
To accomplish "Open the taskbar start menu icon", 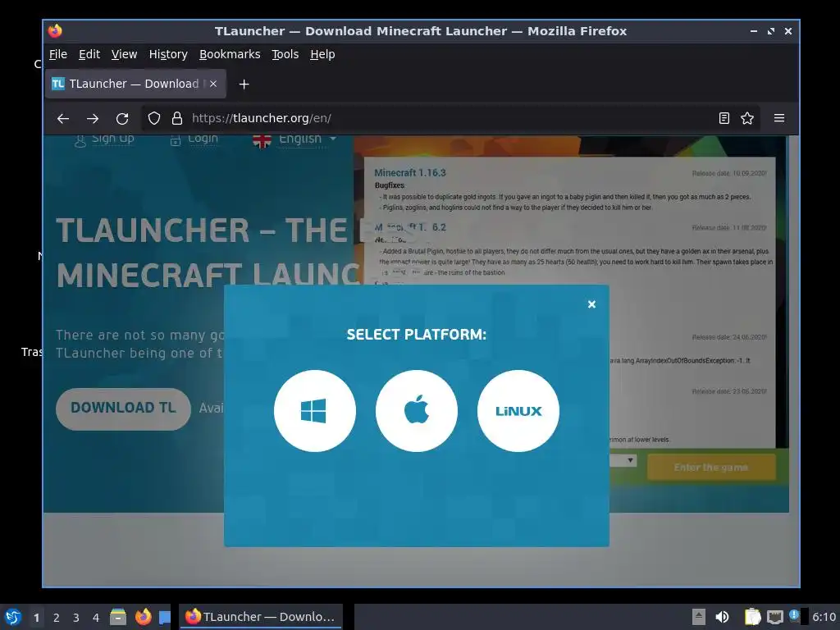I will tap(13, 617).
